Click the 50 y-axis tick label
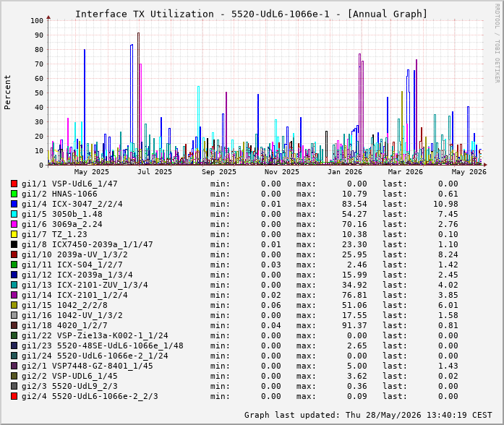The image size is (504, 425). point(39,93)
